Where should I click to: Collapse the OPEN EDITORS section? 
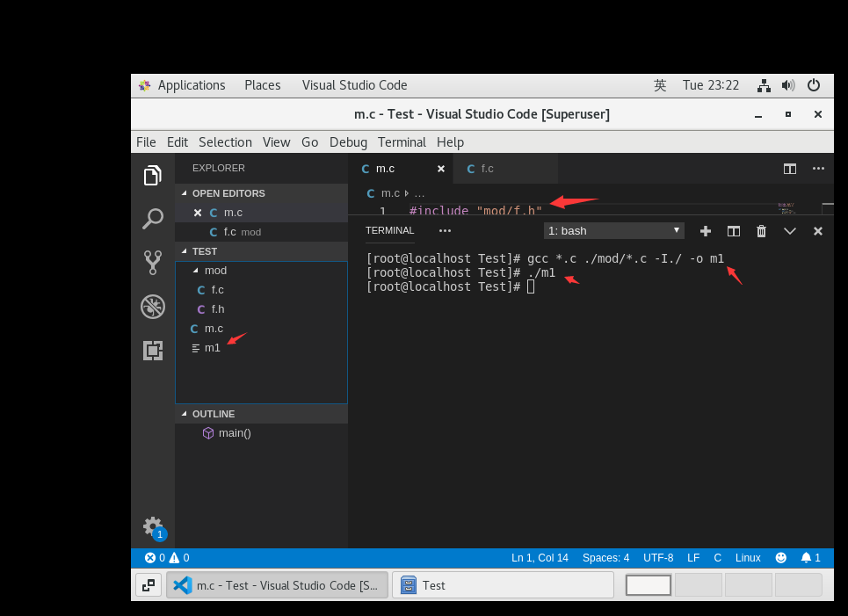point(185,192)
